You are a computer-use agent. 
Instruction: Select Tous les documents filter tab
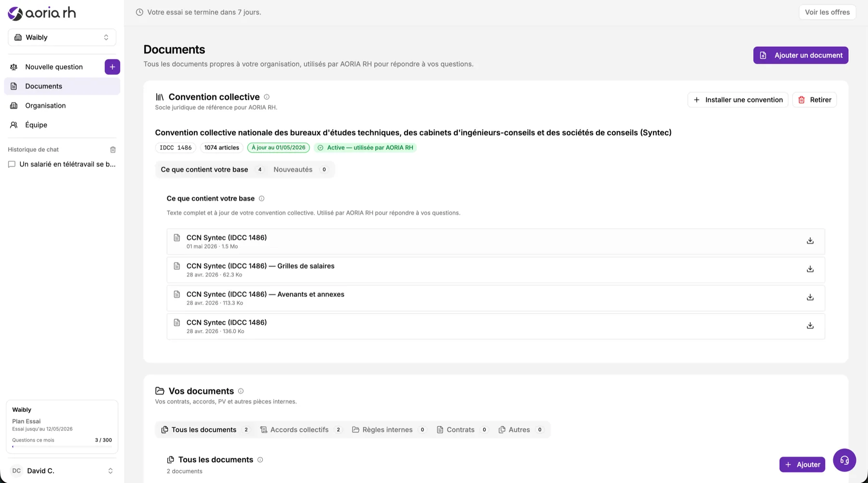click(x=205, y=430)
